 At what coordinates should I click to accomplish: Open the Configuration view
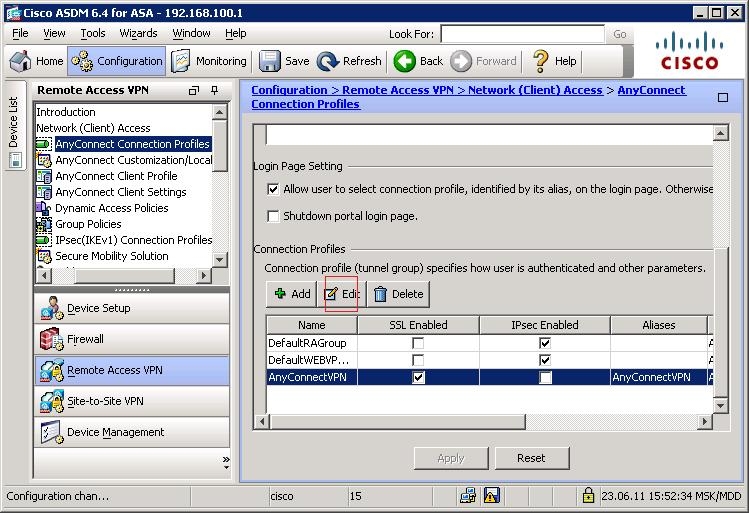point(117,61)
